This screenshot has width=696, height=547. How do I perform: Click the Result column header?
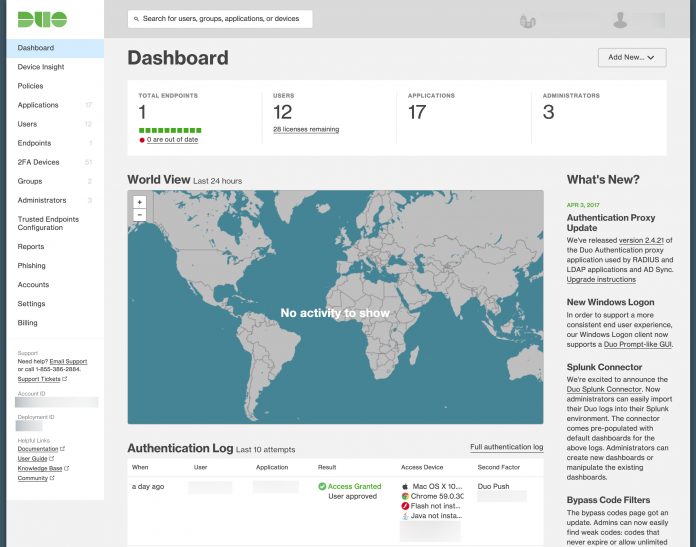(x=327, y=467)
